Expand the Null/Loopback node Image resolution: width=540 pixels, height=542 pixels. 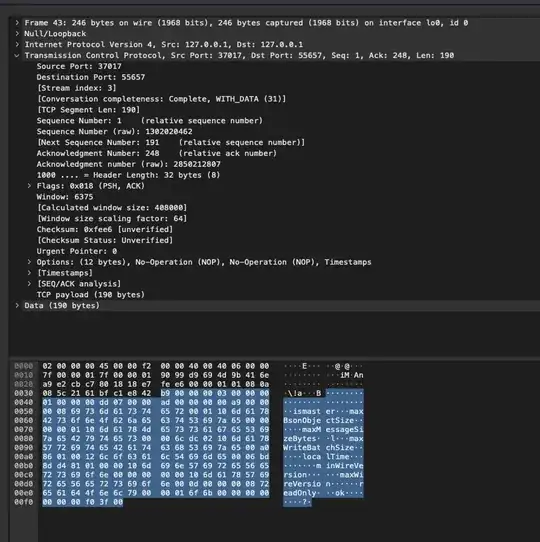pyautogui.click(x=17, y=34)
